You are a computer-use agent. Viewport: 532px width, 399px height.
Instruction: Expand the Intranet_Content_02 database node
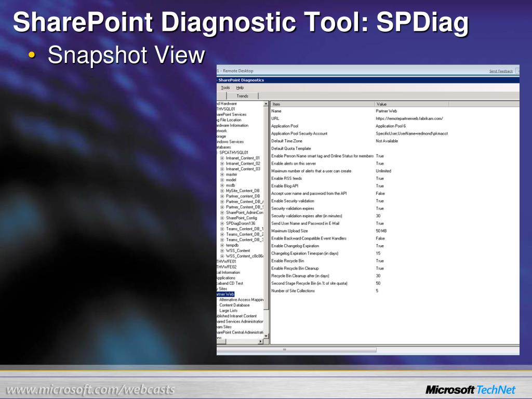(x=222, y=164)
